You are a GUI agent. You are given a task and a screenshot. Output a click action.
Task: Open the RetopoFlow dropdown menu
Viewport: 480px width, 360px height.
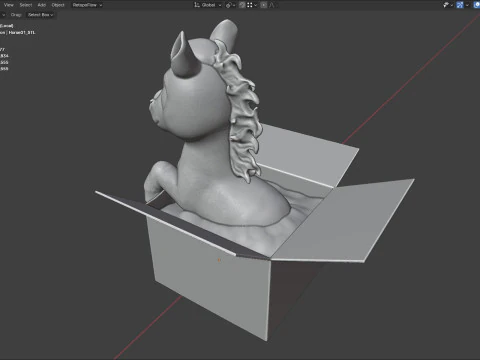[x=87, y=5]
